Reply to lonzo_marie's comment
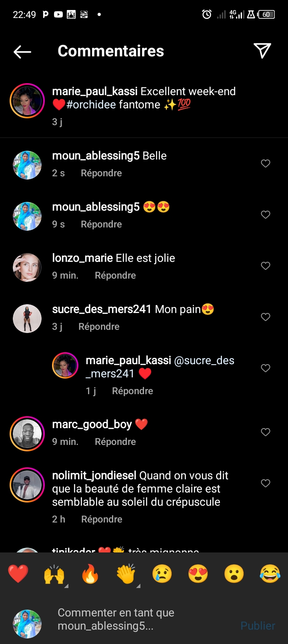The image size is (288, 644). coord(115,275)
